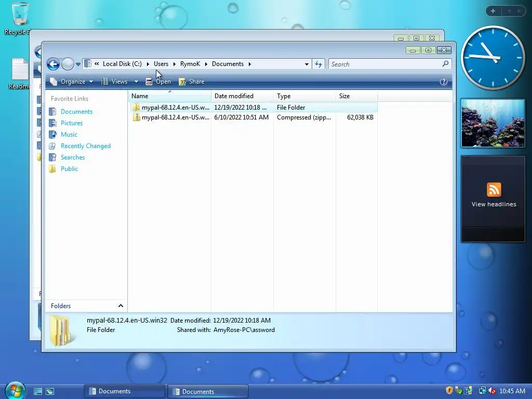Go back with the Back arrow button
532x399 pixels.
pos(54,64)
